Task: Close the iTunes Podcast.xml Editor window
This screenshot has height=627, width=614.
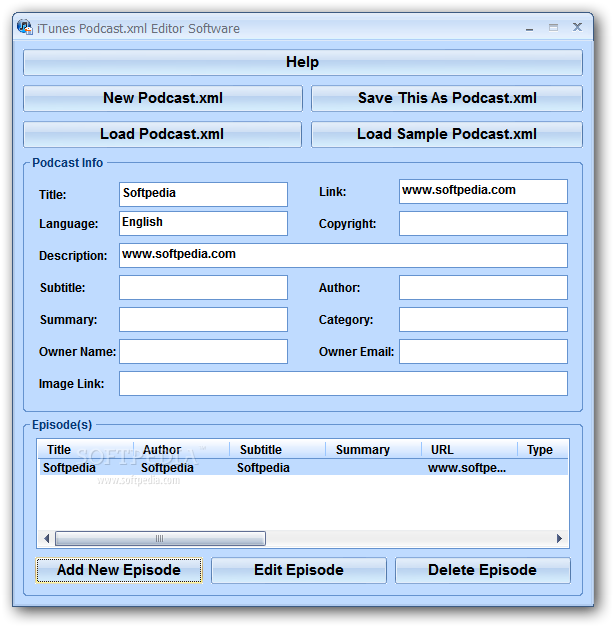Action: click(577, 27)
